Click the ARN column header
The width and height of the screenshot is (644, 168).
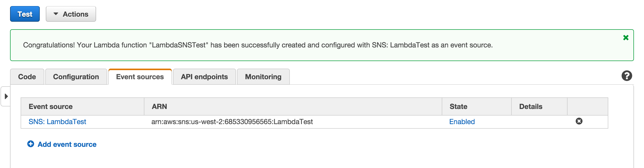click(x=159, y=106)
